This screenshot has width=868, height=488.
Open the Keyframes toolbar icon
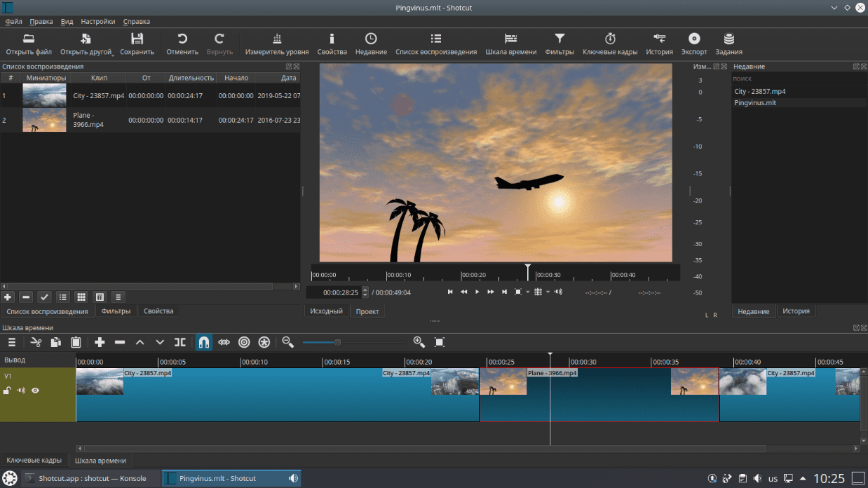click(x=610, y=44)
